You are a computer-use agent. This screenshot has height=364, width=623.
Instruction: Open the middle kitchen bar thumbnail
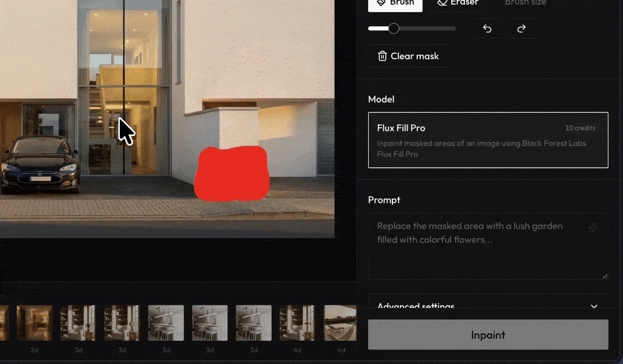point(210,323)
